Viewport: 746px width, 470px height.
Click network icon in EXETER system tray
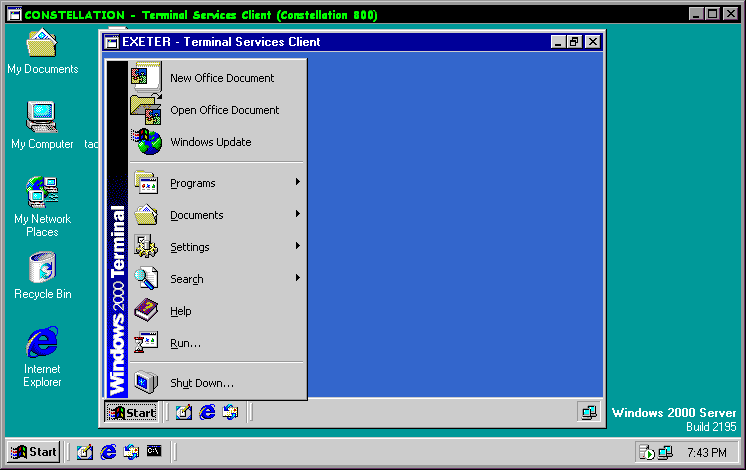[x=589, y=412]
